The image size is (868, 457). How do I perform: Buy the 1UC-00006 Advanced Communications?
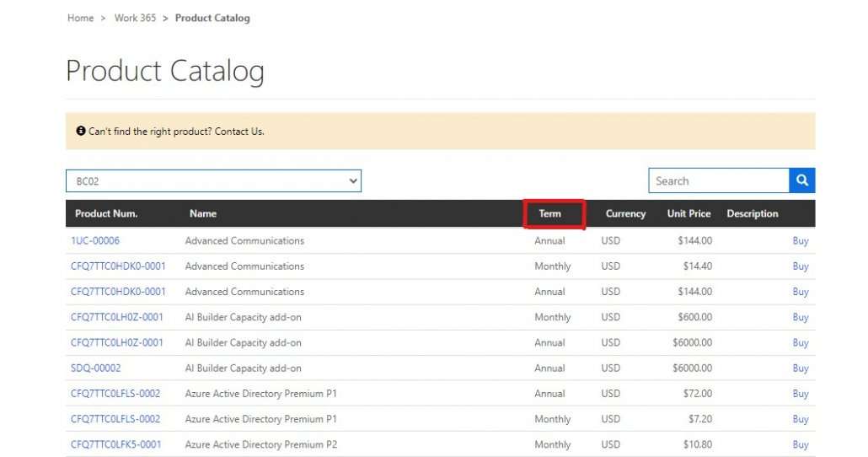pyautogui.click(x=801, y=241)
